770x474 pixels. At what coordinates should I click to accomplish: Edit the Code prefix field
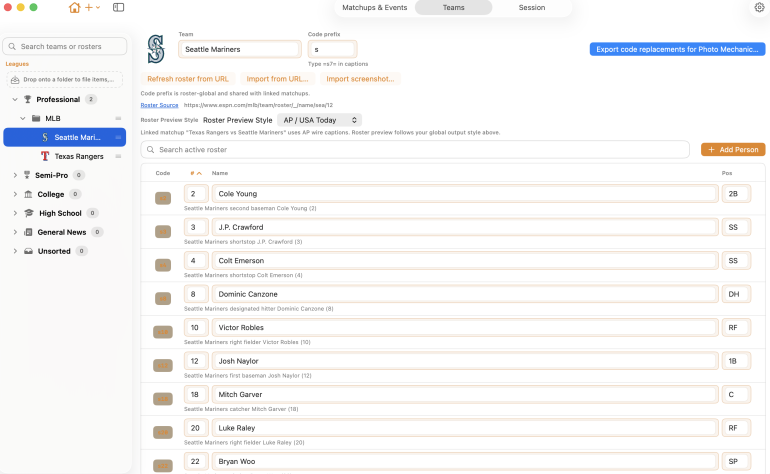point(332,49)
